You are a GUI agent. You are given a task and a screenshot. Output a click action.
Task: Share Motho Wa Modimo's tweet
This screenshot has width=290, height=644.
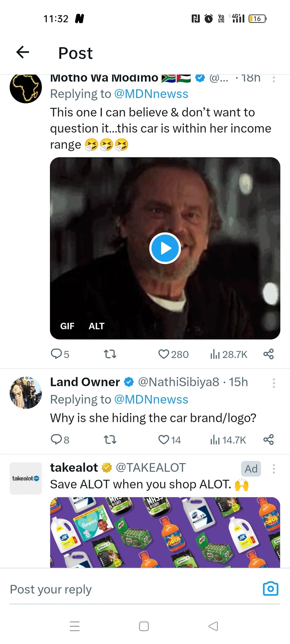(269, 354)
